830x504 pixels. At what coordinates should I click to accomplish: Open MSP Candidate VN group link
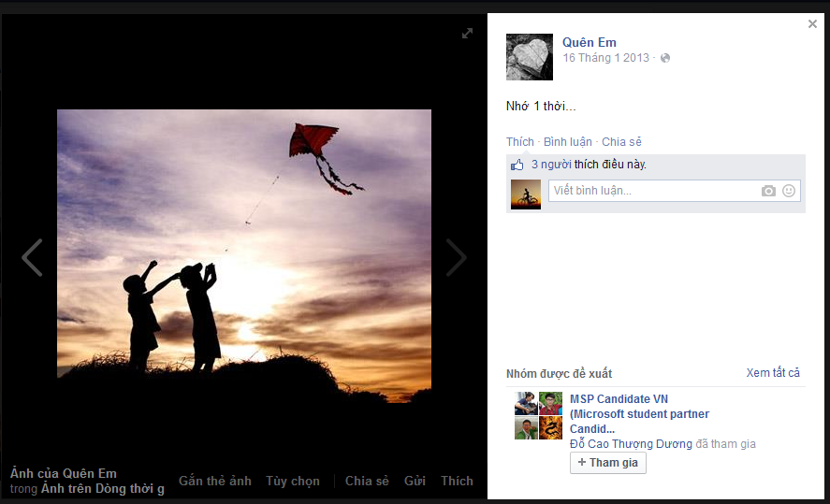coord(619,399)
